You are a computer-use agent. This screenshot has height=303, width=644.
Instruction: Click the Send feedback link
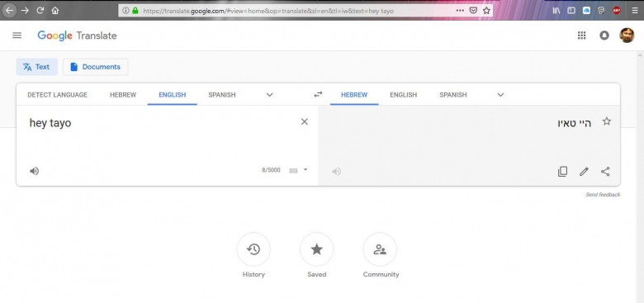603,195
